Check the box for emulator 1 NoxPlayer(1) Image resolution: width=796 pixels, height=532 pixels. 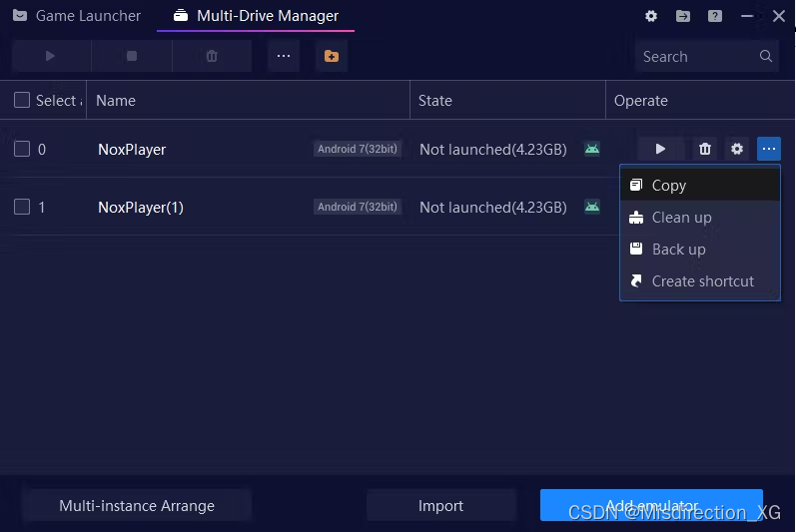point(22,207)
